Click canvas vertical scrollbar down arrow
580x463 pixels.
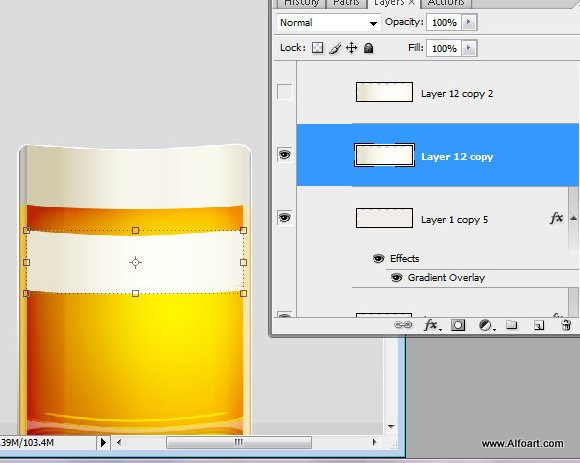391,427
